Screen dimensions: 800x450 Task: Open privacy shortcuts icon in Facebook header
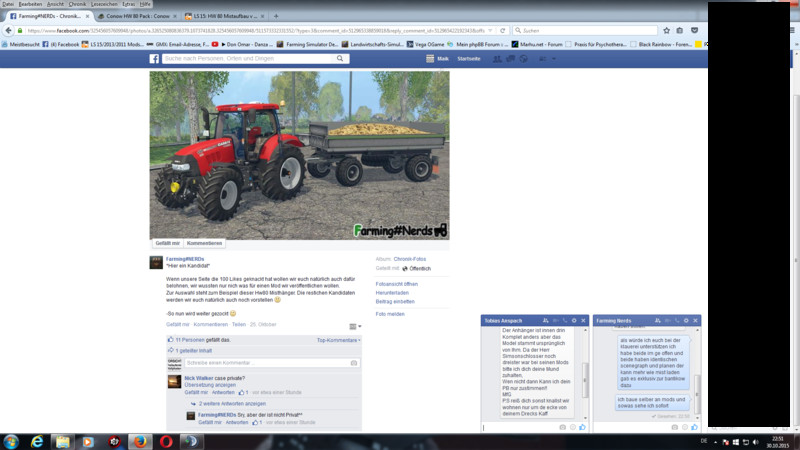click(542, 59)
